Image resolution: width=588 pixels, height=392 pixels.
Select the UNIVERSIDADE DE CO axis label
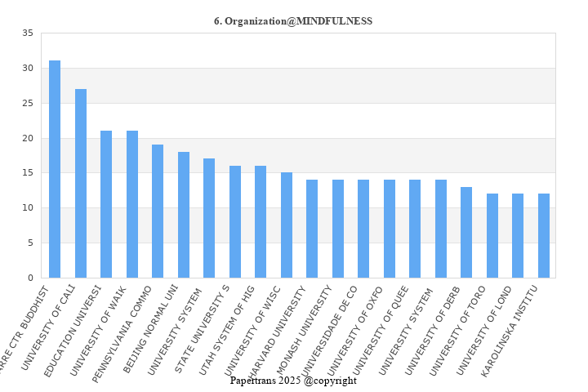[x=328, y=332]
